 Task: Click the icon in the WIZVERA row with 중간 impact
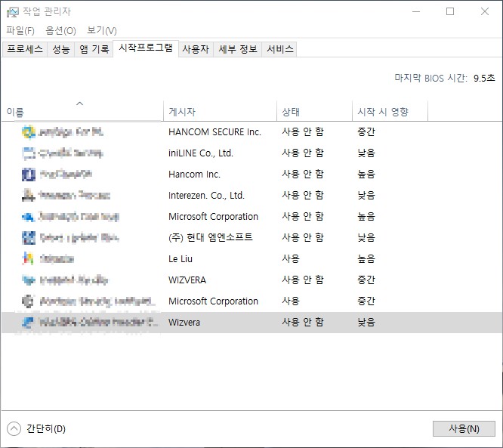click(28, 280)
